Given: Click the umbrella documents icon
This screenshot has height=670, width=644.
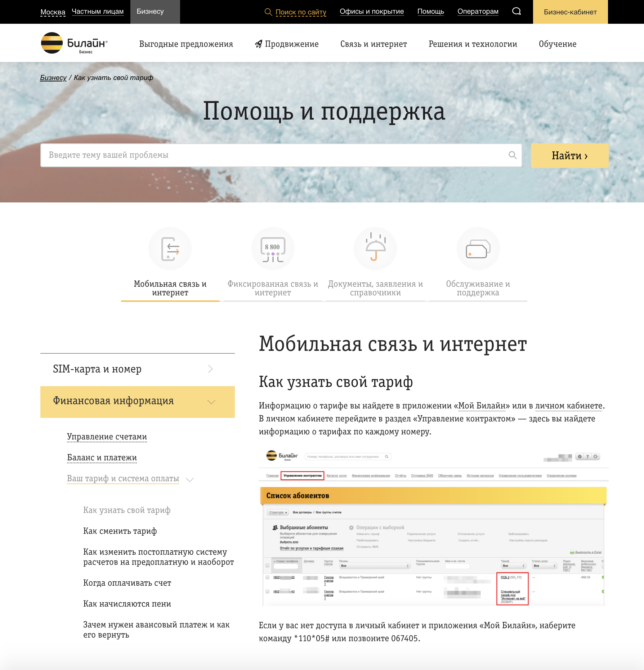Looking at the screenshot, I should [x=375, y=248].
